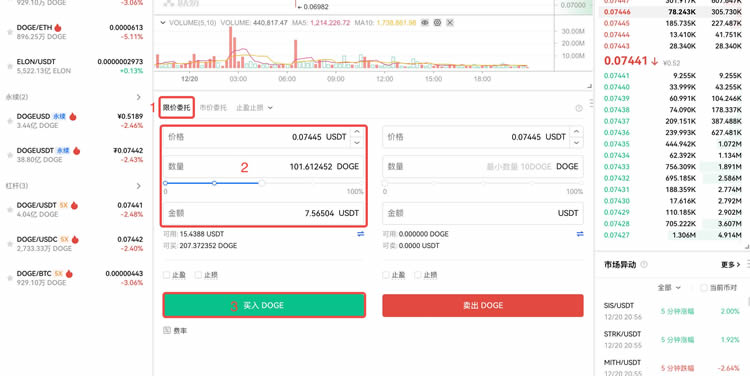The image size is (750, 376).
Task: Swap sell-side available balance transfer icon
Action: pyautogui.click(x=580, y=234)
